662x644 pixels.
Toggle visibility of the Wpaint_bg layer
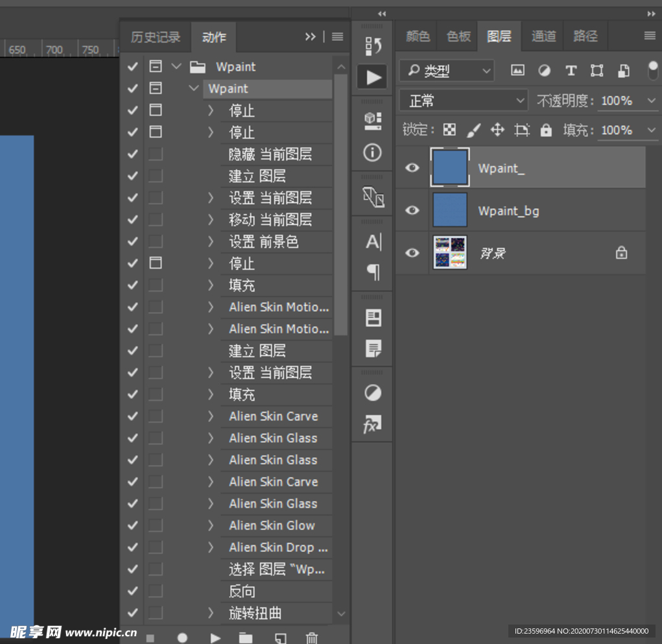[x=412, y=210]
